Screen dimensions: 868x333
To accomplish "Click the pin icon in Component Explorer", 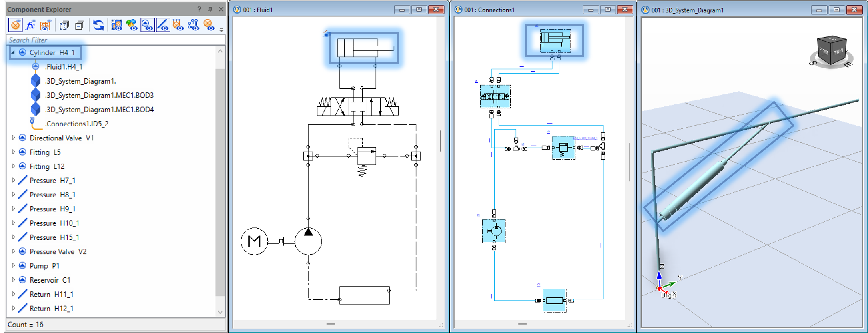I will click(x=210, y=9).
